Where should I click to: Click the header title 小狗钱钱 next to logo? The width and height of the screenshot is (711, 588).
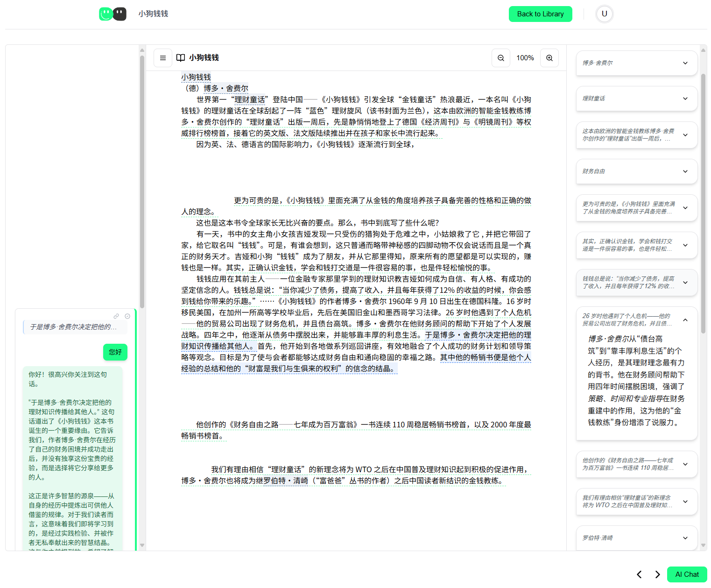coord(153,14)
